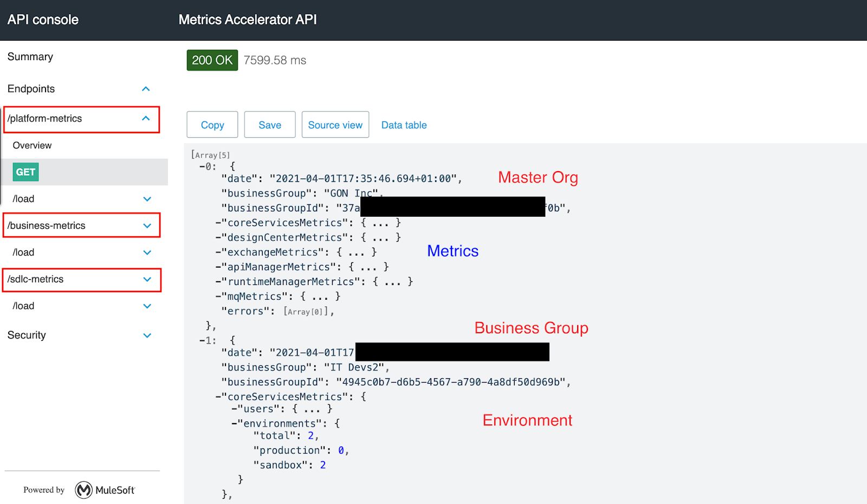Collapse the Endpoints section chevron
This screenshot has width=867, height=504.
coord(146,89)
